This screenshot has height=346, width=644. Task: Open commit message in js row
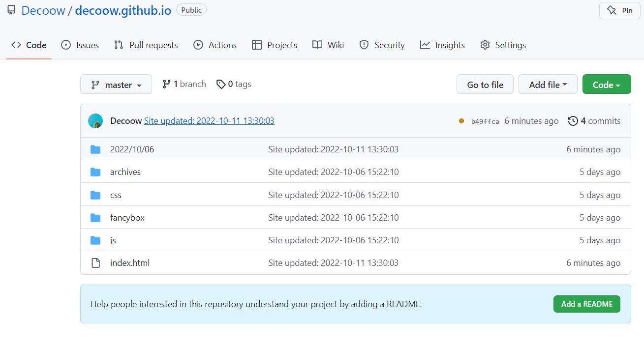coord(333,240)
